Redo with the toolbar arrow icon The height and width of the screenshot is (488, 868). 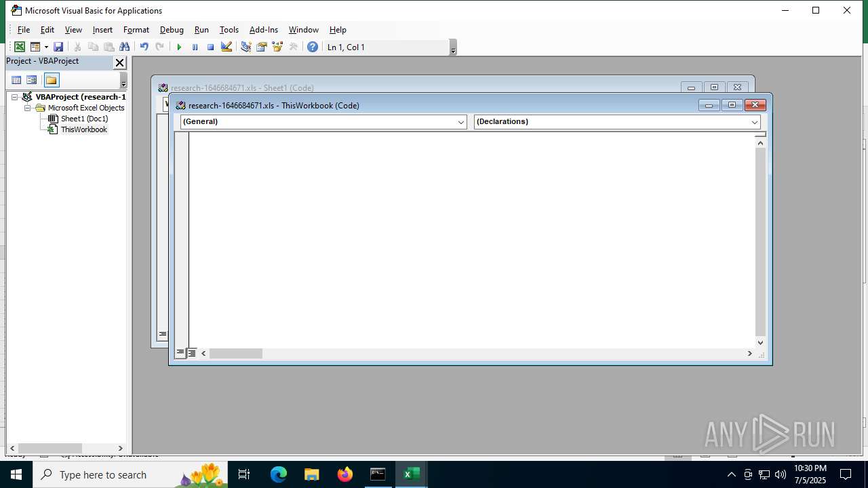(x=159, y=47)
